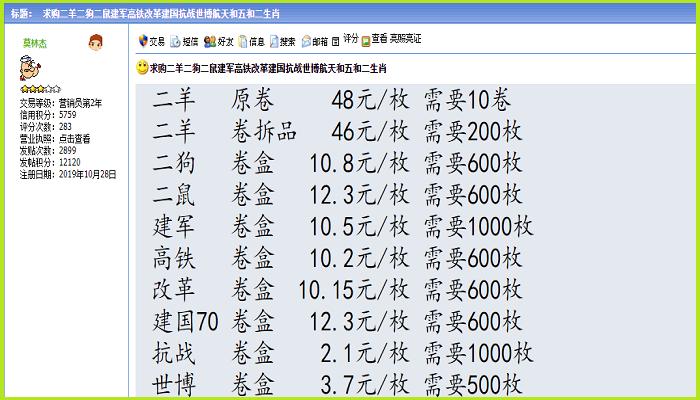700x400 pixels.
Task: Click price 10.5元/枚
Action: pos(359,227)
